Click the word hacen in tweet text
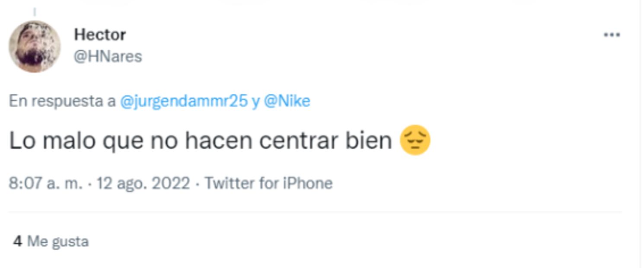The image size is (644, 268). pyautogui.click(x=218, y=141)
